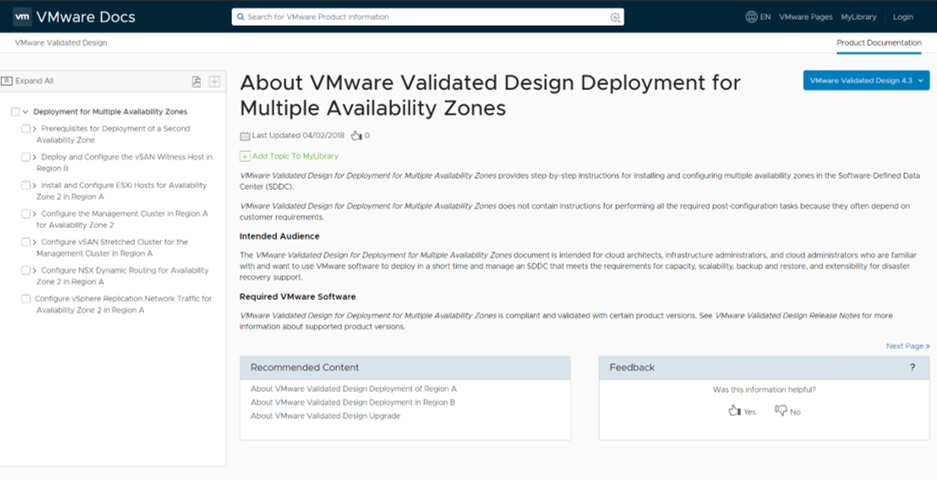Open Configure vSAN Stretched Cluster topic
Image resolution: width=937 pixels, height=480 pixels.
[x=112, y=247]
